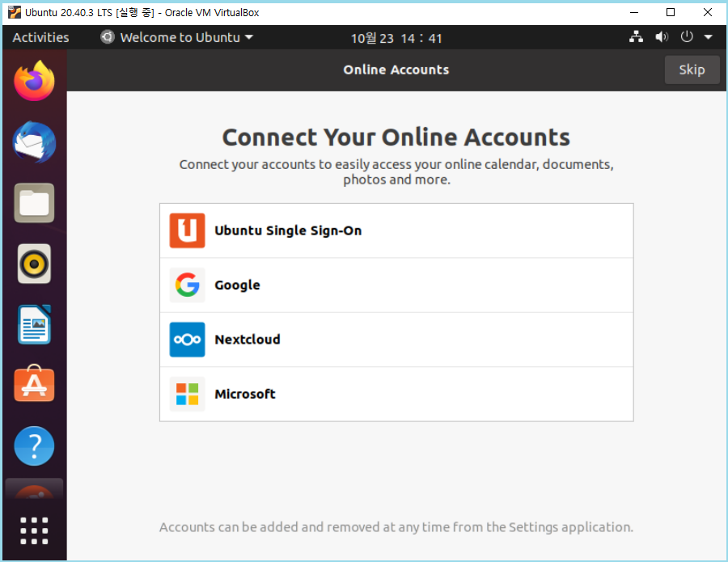Open LibreOffice Writer from the dock
The height and width of the screenshot is (562, 728).
click(34, 324)
